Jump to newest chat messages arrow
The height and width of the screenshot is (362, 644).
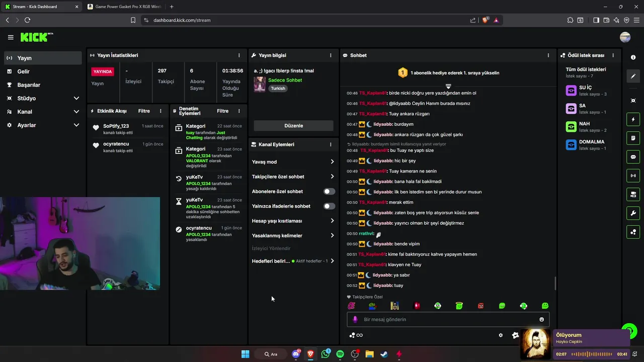448,86
